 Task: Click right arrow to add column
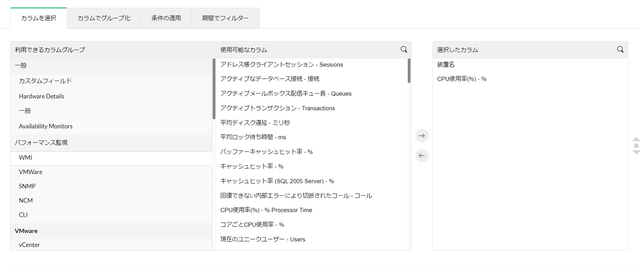(x=422, y=136)
